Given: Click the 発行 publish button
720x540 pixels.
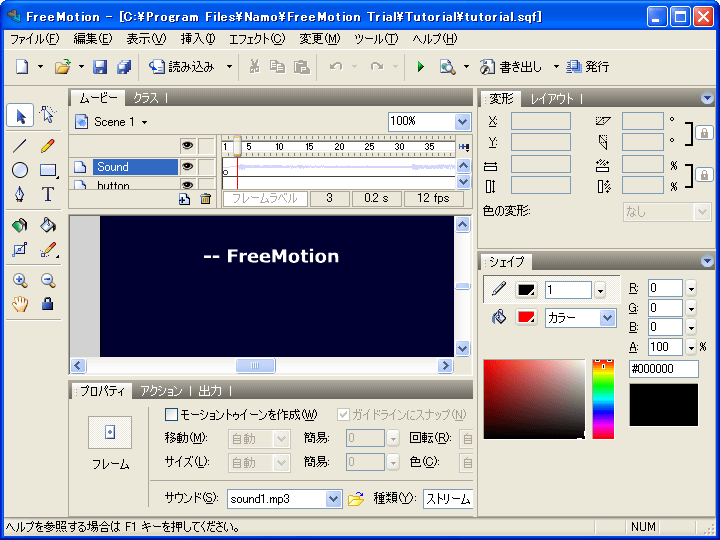Looking at the screenshot, I should pyautogui.click(x=587, y=67).
